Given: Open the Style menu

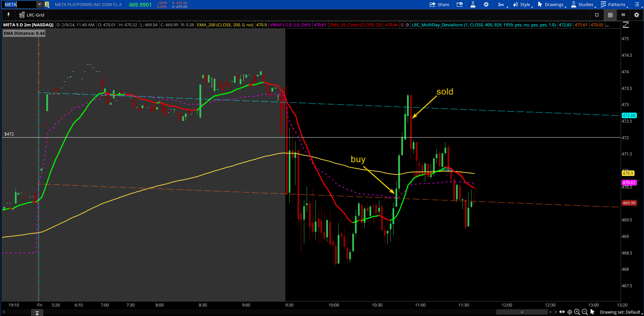Looking at the screenshot, I should (522, 4).
